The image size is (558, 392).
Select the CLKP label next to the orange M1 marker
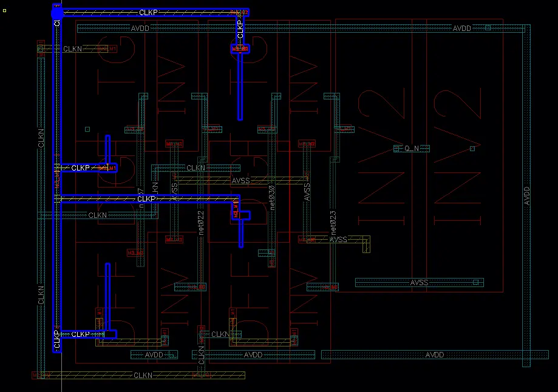[x=80, y=167]
